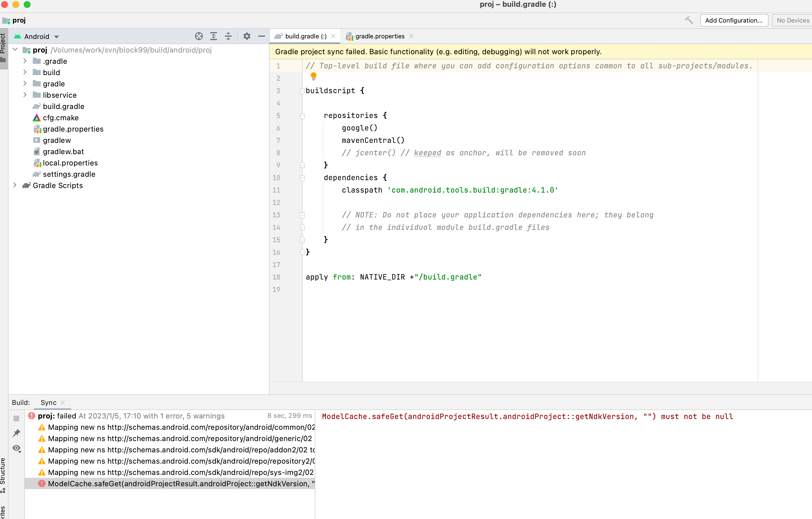The width and height of the screenshot is (812, 519).
Task: Click the No Devices selector button
Action: click(793, 20)
